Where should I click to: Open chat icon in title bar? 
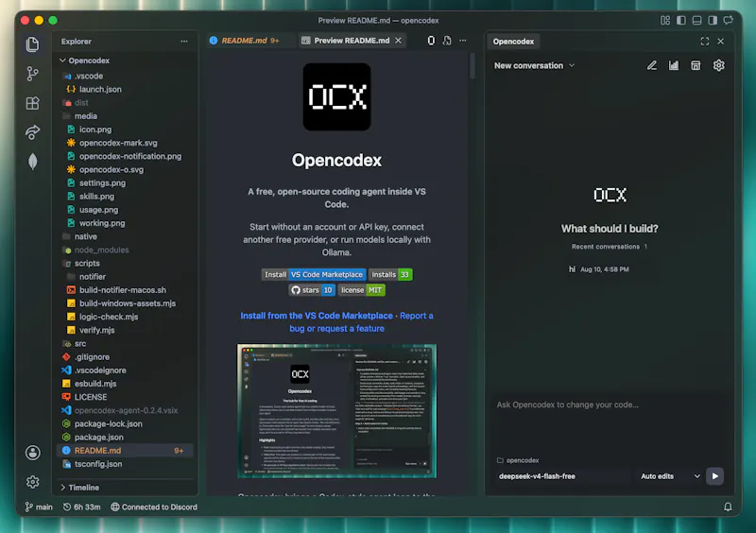click(729, 20)
